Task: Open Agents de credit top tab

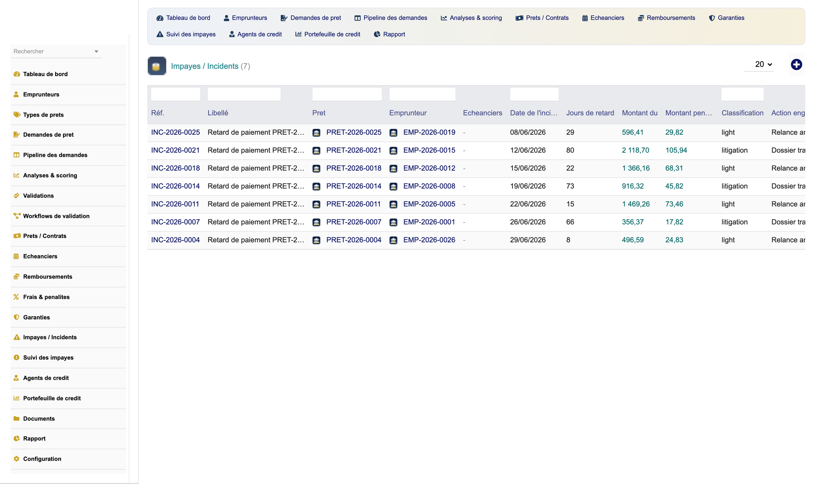Action: tap(255, 34)
